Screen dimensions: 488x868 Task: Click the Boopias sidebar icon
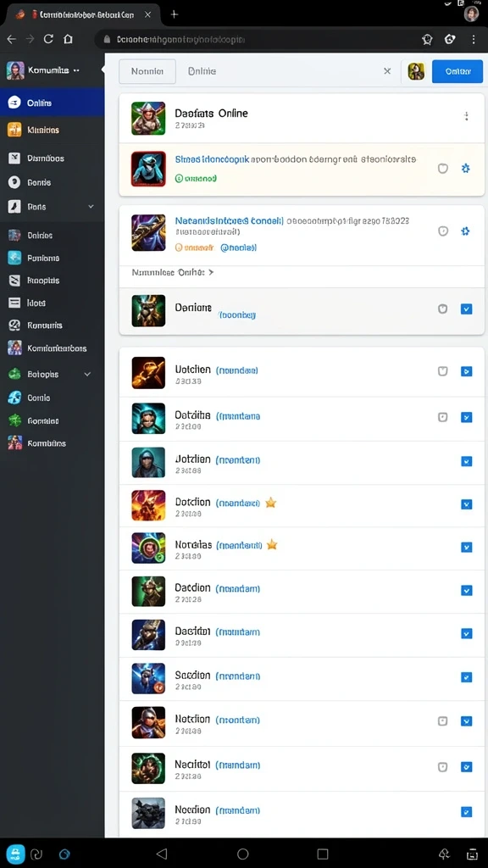pos(14,280)
